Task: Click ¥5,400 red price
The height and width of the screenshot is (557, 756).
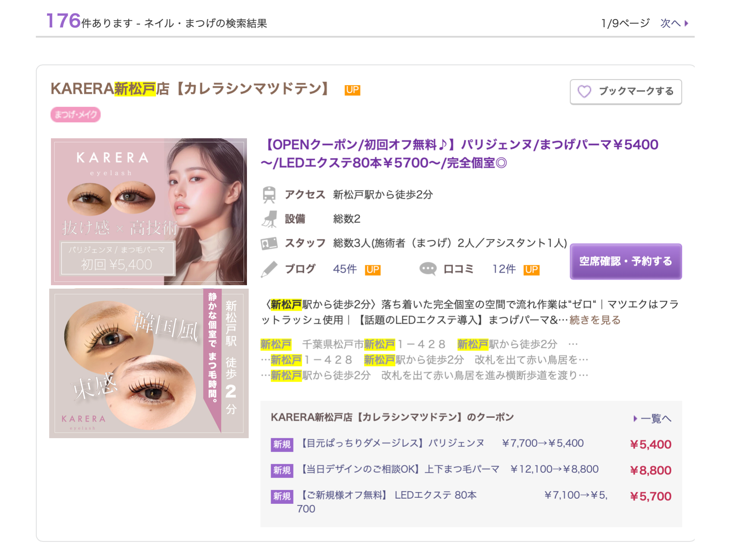Action: coord(651,444)
